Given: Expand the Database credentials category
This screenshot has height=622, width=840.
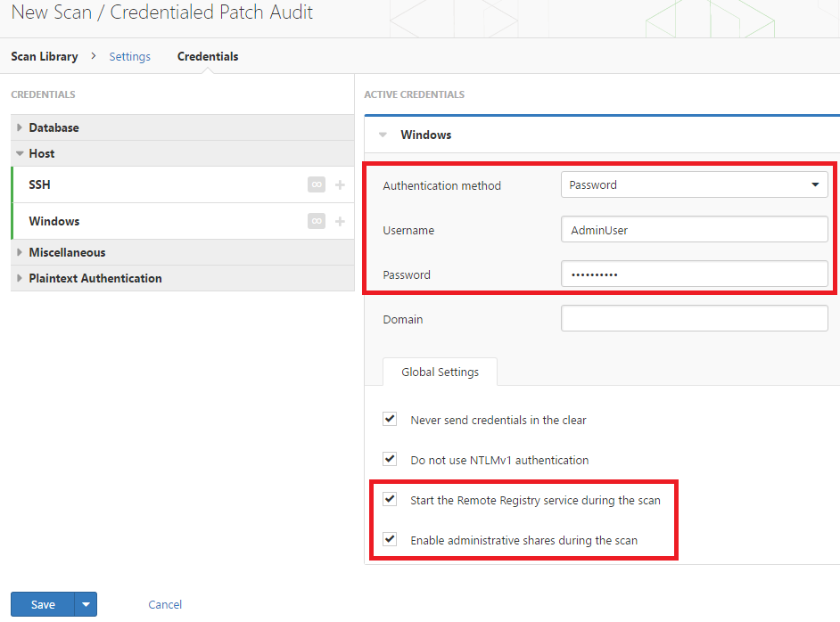Looking at the screenshot, I should click(x=182, y=127).
